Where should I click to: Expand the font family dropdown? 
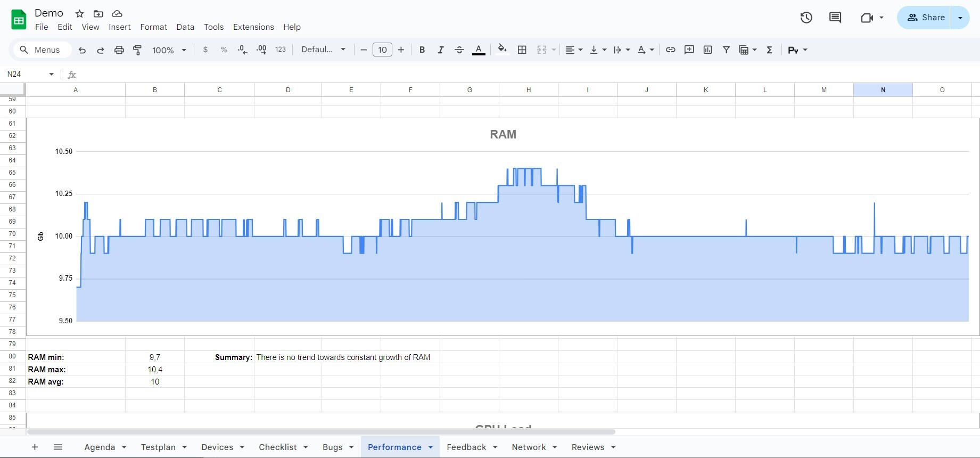coord(323,50)
